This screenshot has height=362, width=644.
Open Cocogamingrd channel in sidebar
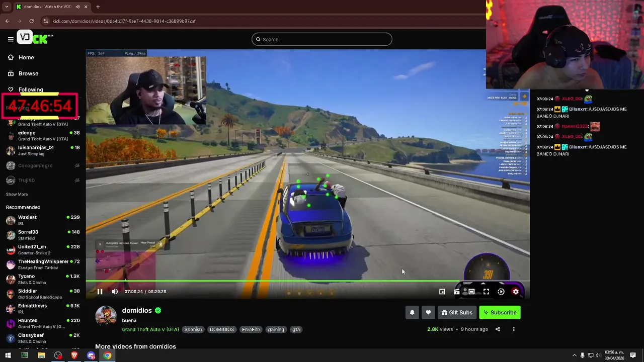(43, 165)
